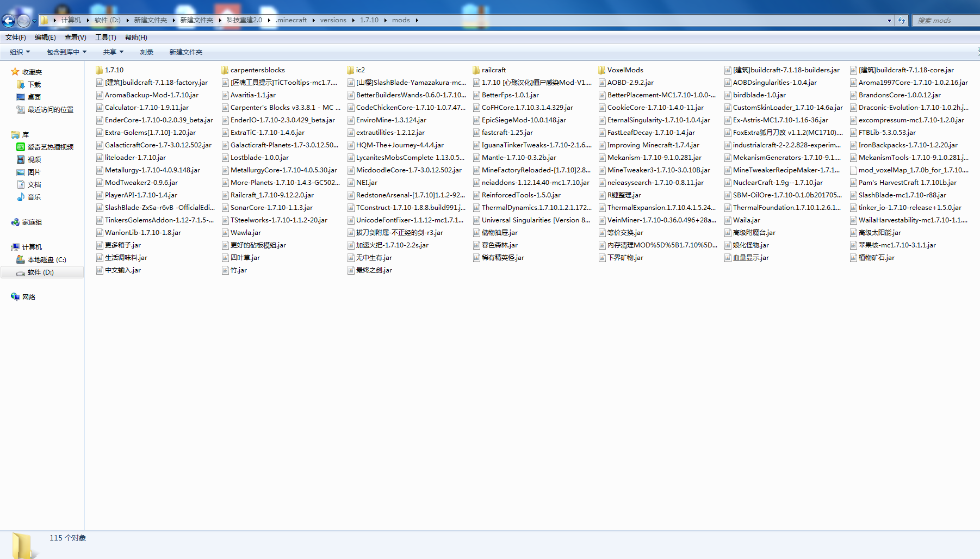Select the ic2 folder icon

click(x=351, y=70)
